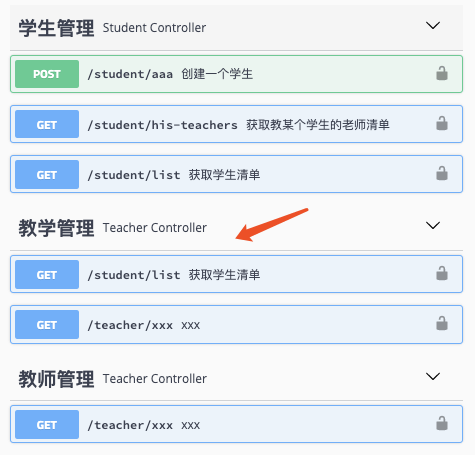Open authorization lock for /student/his-teachers
This screenshot has width=475, height=455.
click(442, 123)
